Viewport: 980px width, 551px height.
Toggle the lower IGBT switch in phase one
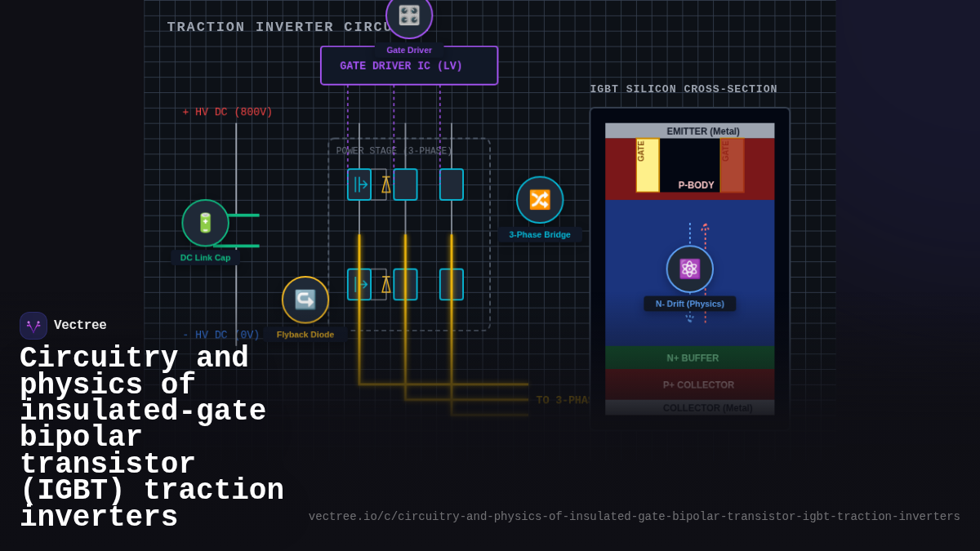coord(359,284)
